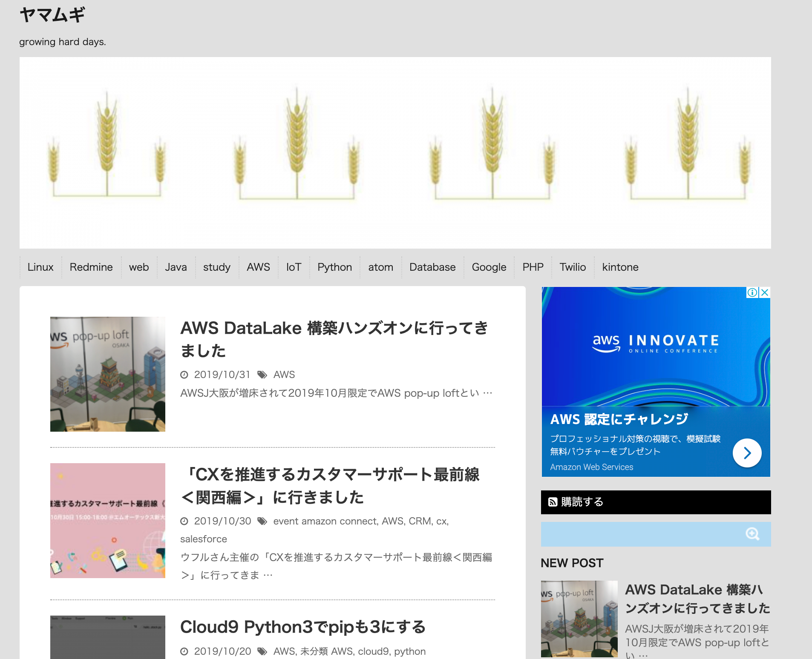Click the tag icon next to AWS category

tap(262, 375)
